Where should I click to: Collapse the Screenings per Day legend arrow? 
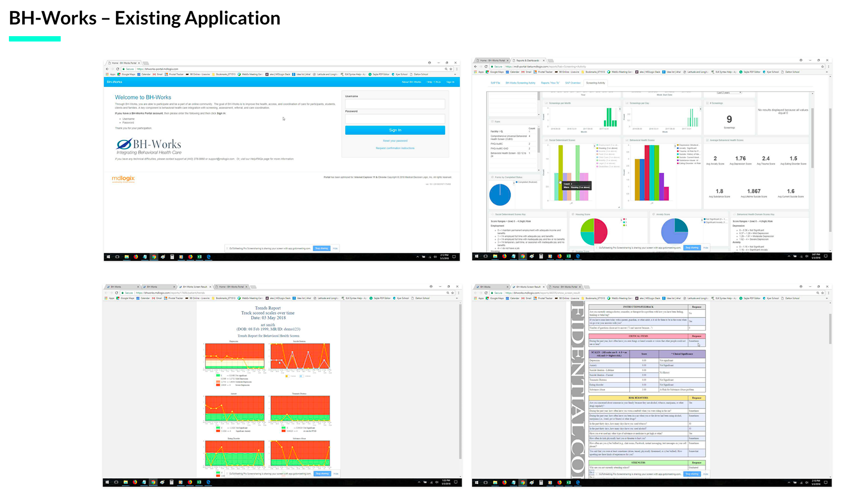[700, 109]
